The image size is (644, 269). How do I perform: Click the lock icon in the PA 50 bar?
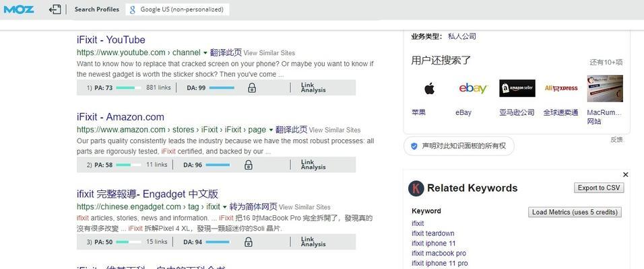click(x=248, y=242)
